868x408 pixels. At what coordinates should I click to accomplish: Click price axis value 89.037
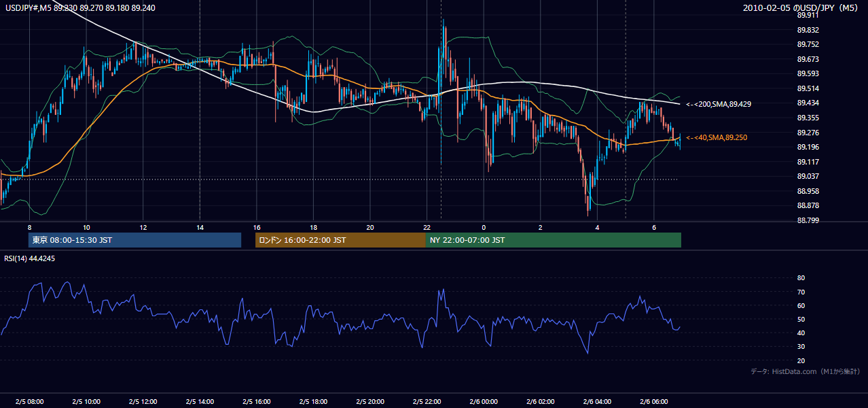(808, 176)
